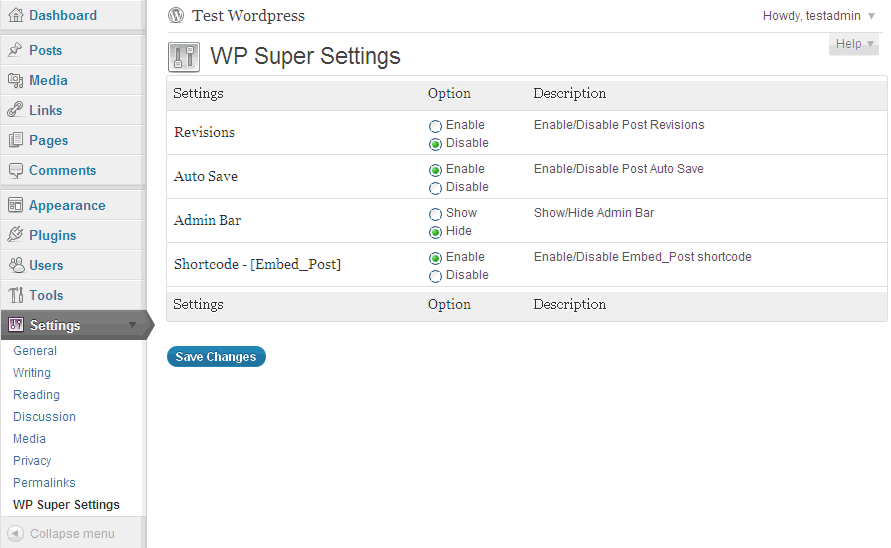Click the Comments speech bubble icon
891x548 pixels.
(x=15, y=170)
